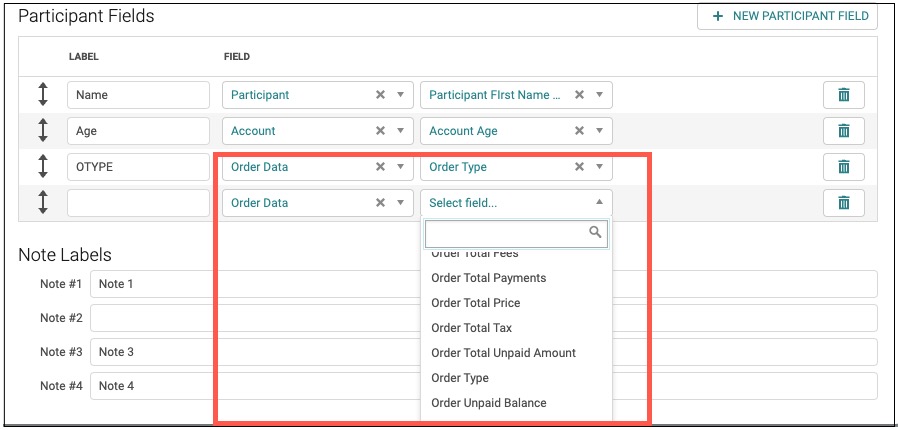Open Order Data dropdown arrow in empty-label row
The image size is (898, 430).
click(x=400, y=203)
